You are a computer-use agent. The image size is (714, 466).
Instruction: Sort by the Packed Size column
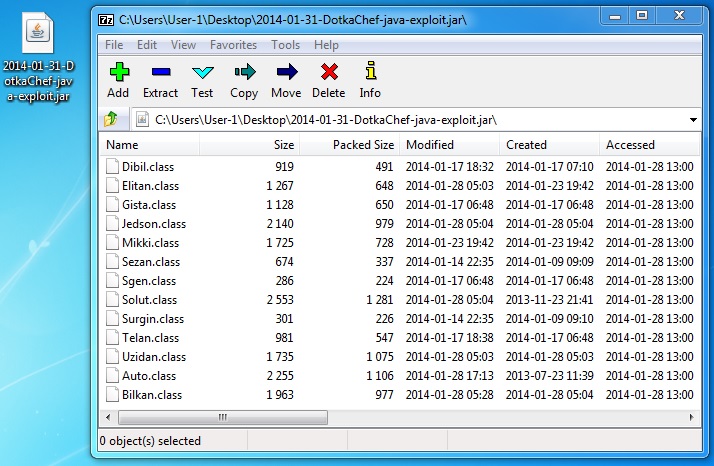[350, 145]
